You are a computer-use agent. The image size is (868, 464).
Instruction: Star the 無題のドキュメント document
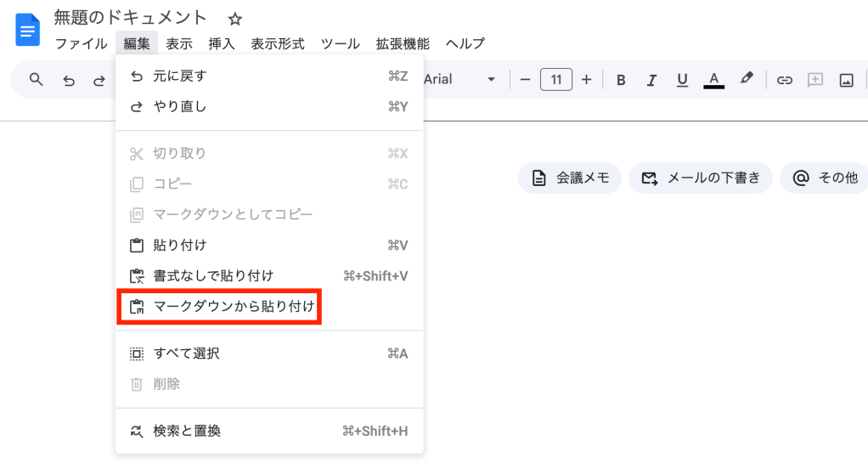pyautogui.click(x=235, y=20)
